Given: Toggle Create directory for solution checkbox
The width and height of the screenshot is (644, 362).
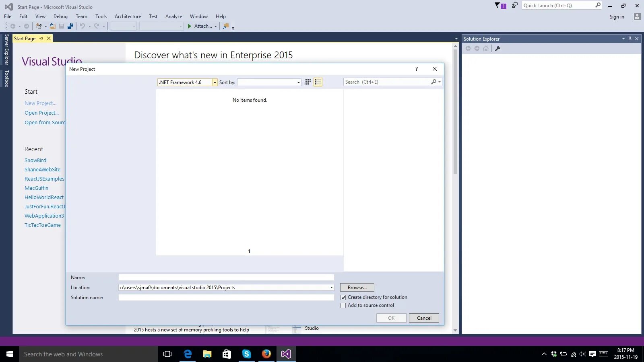Looking at the screenshot, I should click(343, 298).
